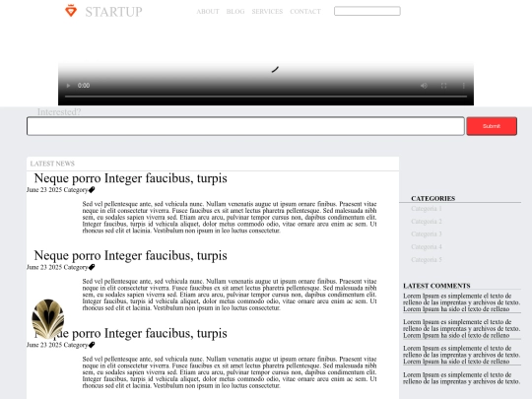The image size is (532, 399).
Task: Click the third Lorem Ipsum comment
Action: (x=462, y=355)
